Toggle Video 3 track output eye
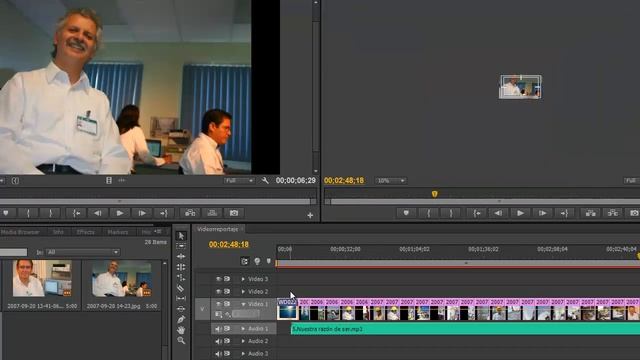 point(219,279)
